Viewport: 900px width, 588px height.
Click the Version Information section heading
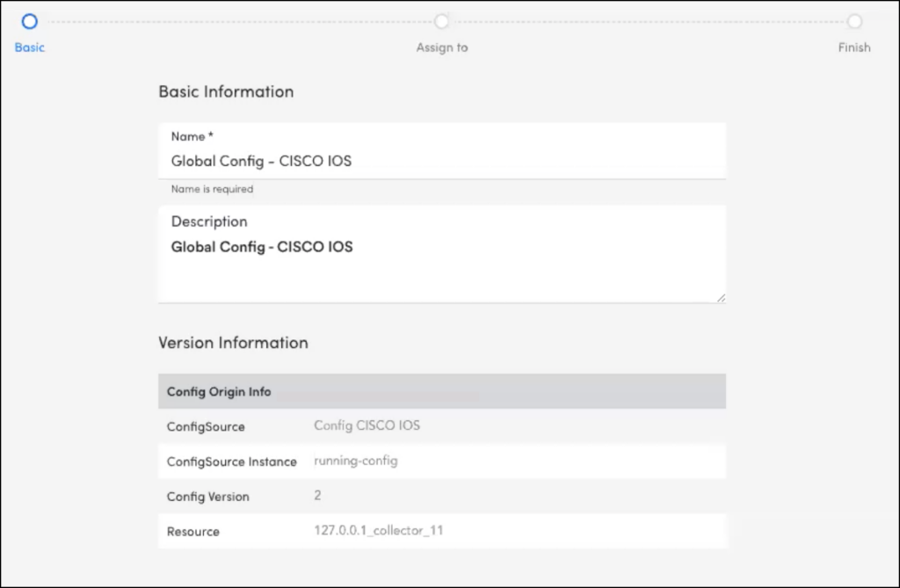[x=233, y=343]
